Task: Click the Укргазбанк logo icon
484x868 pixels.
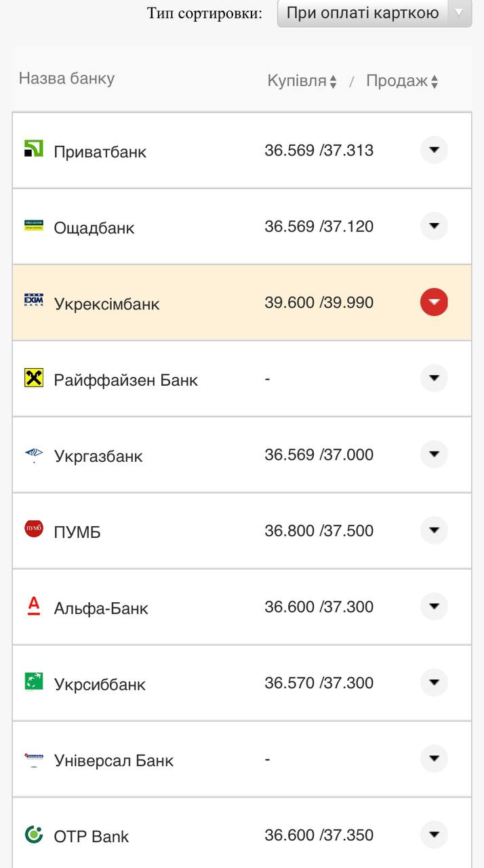Action: pyautogui.click(x=33, y=454)
